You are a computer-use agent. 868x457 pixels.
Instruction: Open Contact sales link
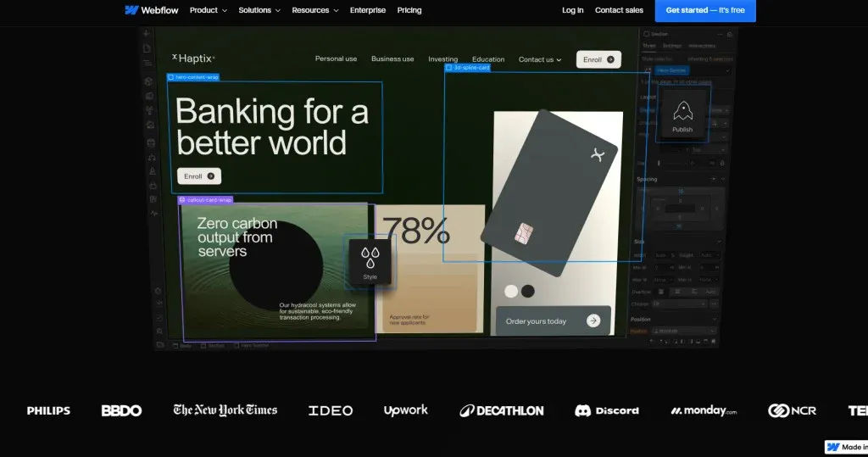(x=619, y=10)
